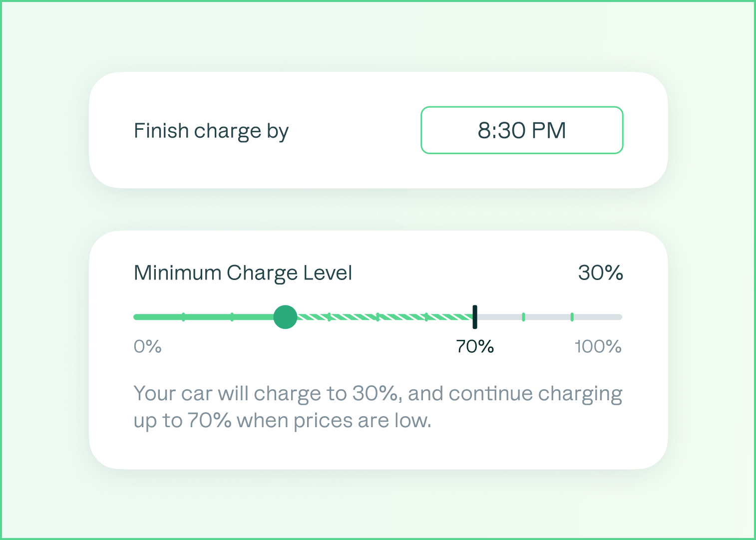Click the tick mark just right of handle
Screen dimensions: 756x540
click(x=330, y=316)
